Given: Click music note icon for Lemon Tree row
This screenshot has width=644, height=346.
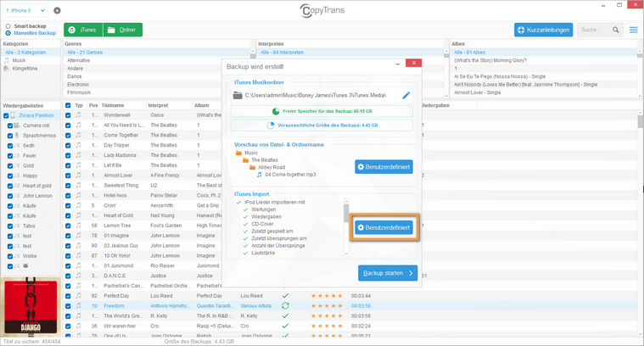Looking at the screenshot, I should click(x=78, y=226).
